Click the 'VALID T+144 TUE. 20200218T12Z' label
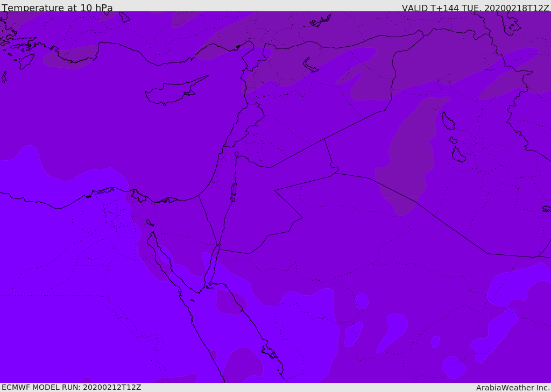This screenshot has width=551, height=392. 475,8
